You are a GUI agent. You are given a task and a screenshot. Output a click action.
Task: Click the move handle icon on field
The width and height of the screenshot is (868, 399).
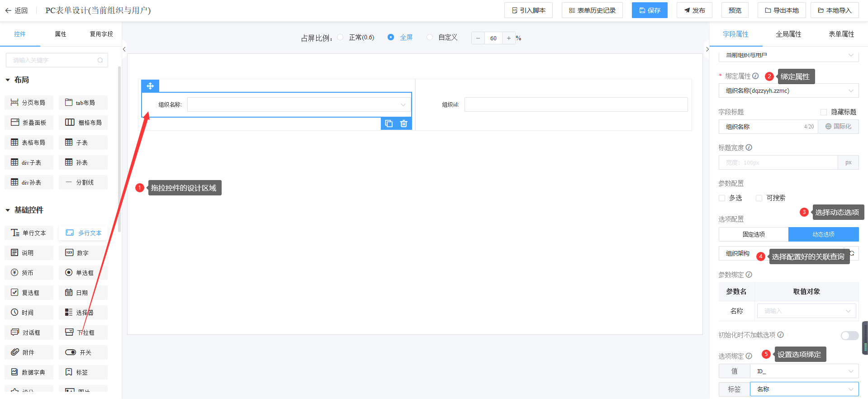(x=150, y=86)
